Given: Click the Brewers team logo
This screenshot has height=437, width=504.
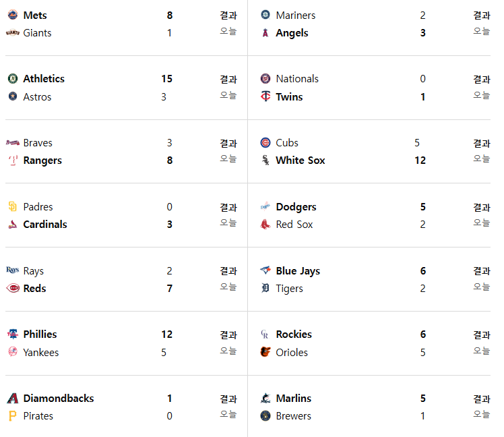Looking at the screenshot, I should coord(265,416).
